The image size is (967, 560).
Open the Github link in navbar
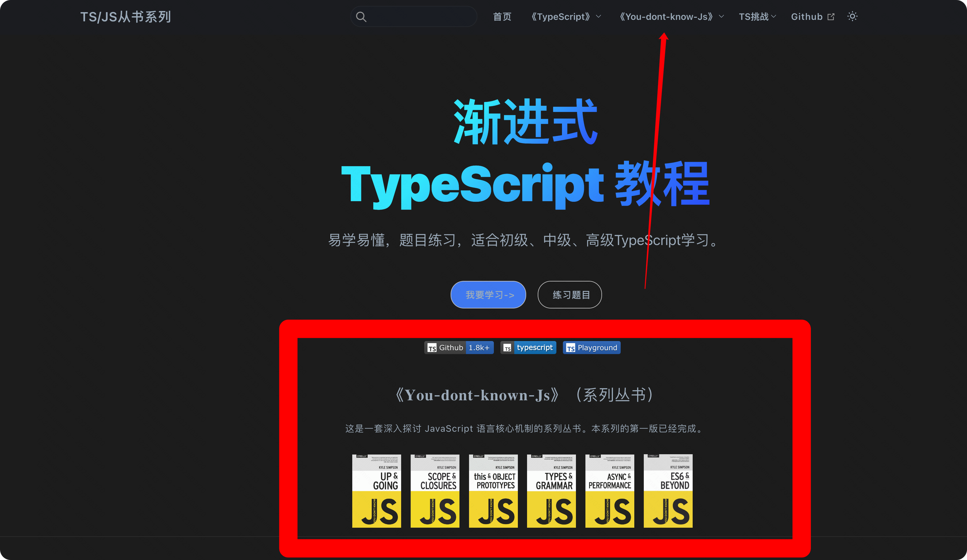point(812,17)
